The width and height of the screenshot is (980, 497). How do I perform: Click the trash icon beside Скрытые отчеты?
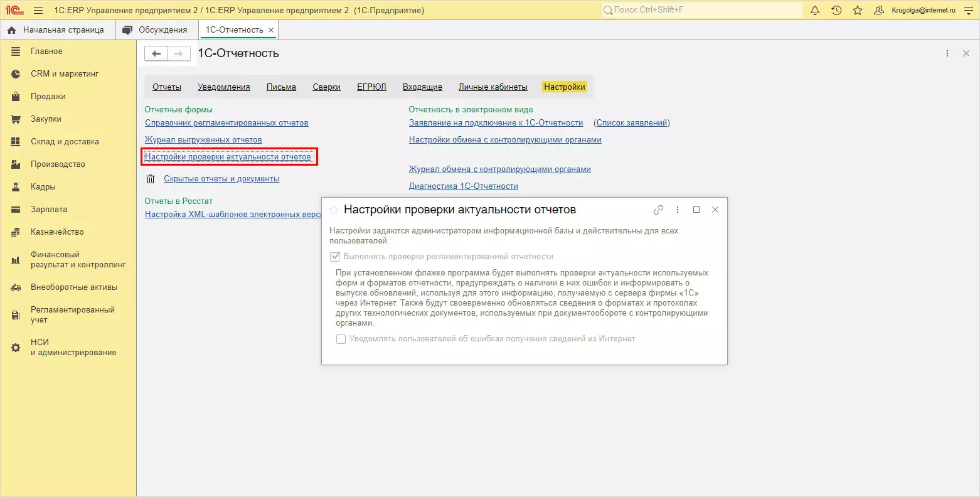151,179
